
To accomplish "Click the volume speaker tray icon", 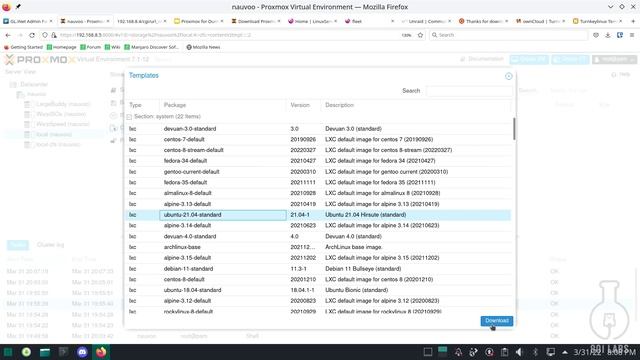I will (x=519, y=352).
